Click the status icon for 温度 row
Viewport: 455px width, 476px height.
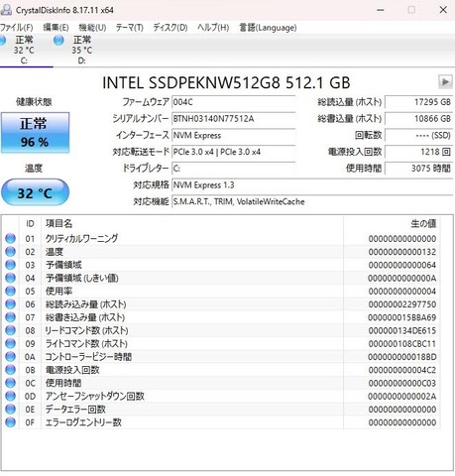click(11, 252)
